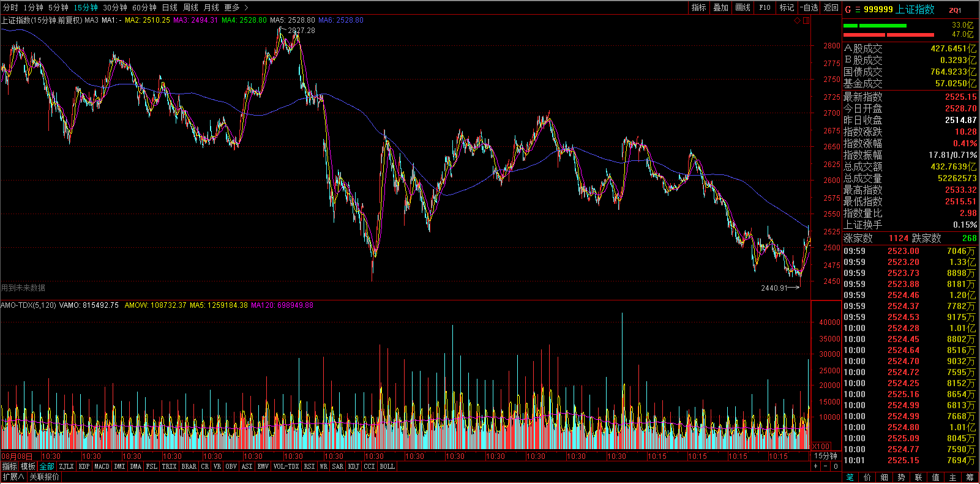Apply the ASI indicator
This screenshot has height=484, width=980.
(247, 466)
